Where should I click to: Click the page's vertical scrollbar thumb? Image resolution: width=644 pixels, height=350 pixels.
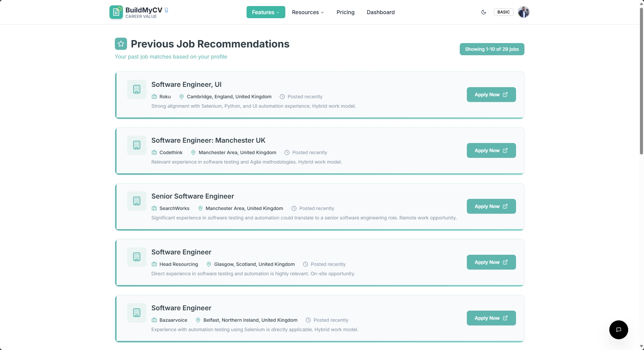coord(641,81)
